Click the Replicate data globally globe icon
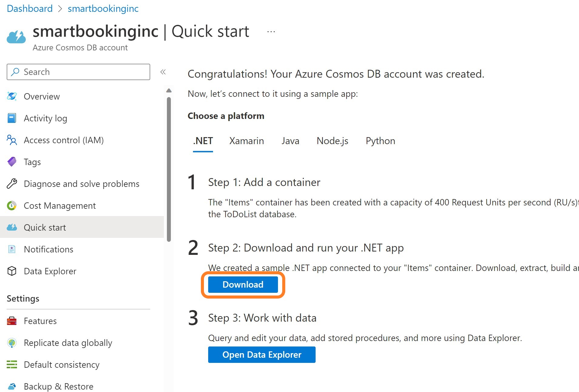The image size is (579, 392). pos(12,343)
